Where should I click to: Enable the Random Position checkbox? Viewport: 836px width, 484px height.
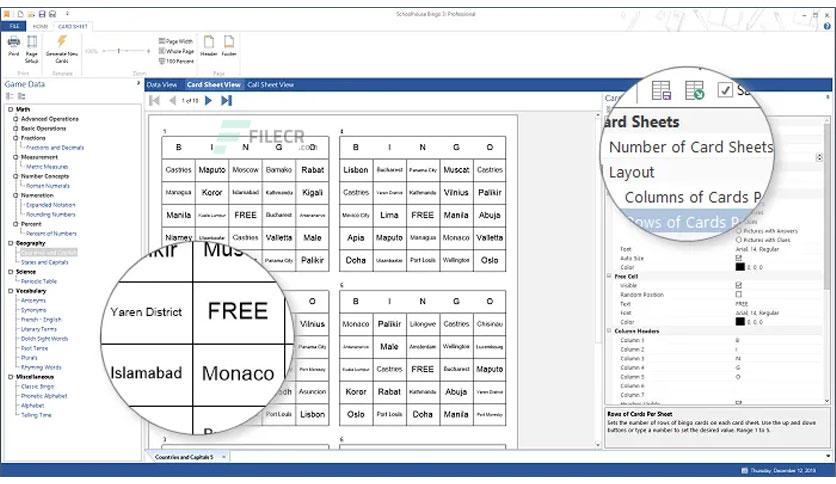738,294
